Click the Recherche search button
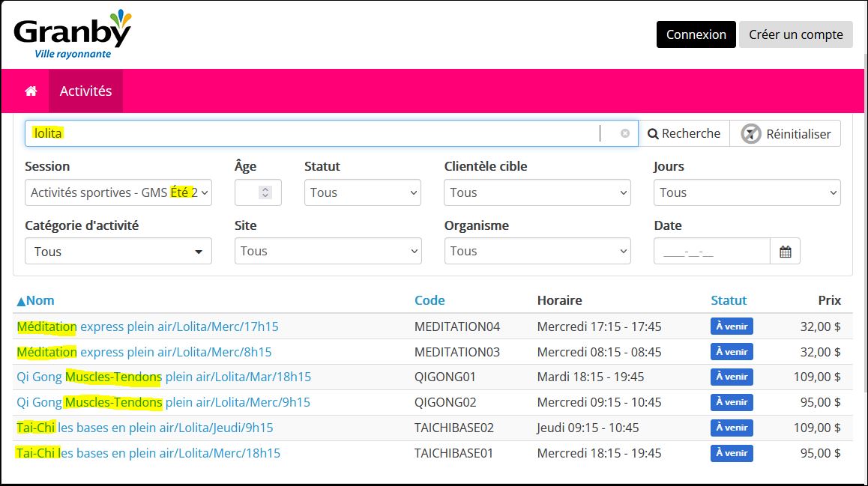Viewport: 868px width, 486px height. [684, 133]
